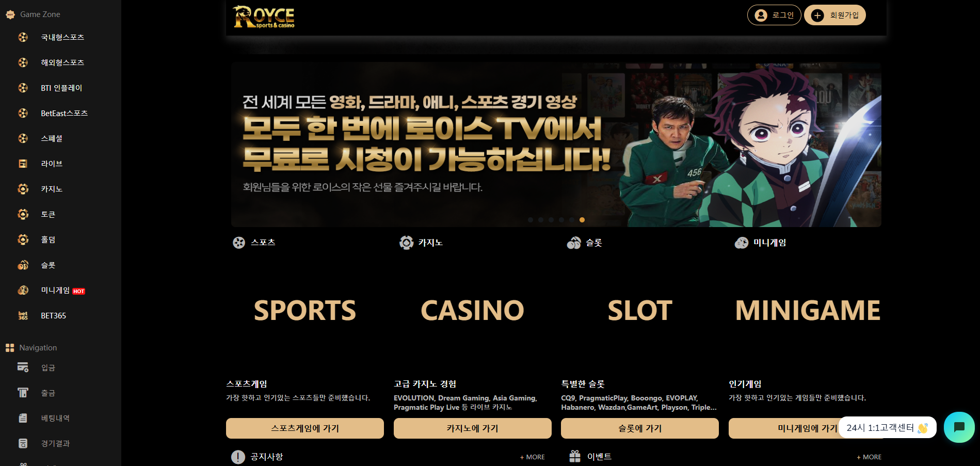Click 카지노에 가기 button
This screenshot has height=466, width=980.
click(x=473, y=428)
